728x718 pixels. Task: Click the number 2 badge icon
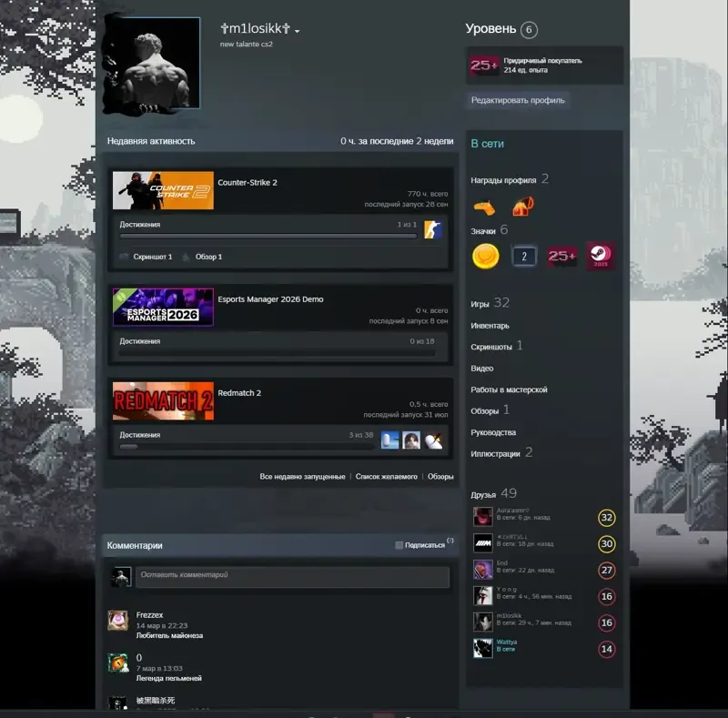[x=524, y=257]
